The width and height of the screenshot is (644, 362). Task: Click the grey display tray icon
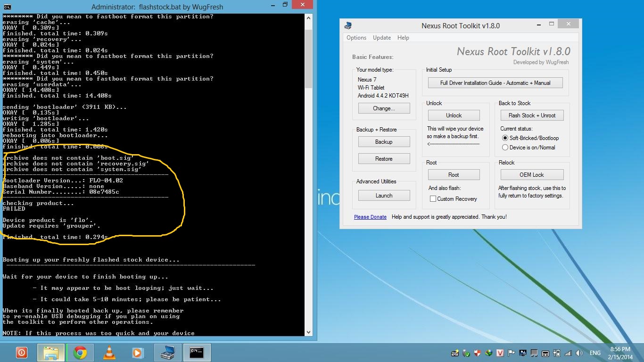pos(534,353)
